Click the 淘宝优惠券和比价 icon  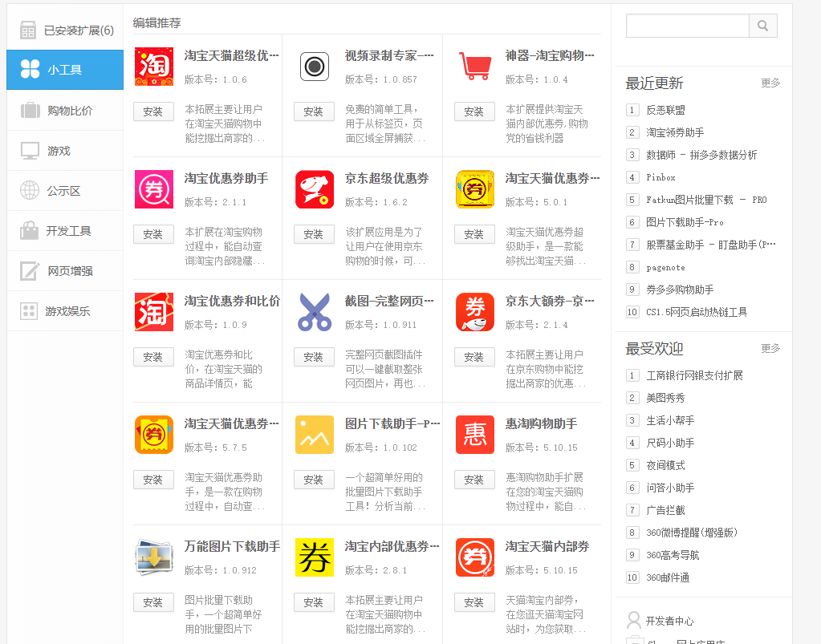tap(154, 312)
